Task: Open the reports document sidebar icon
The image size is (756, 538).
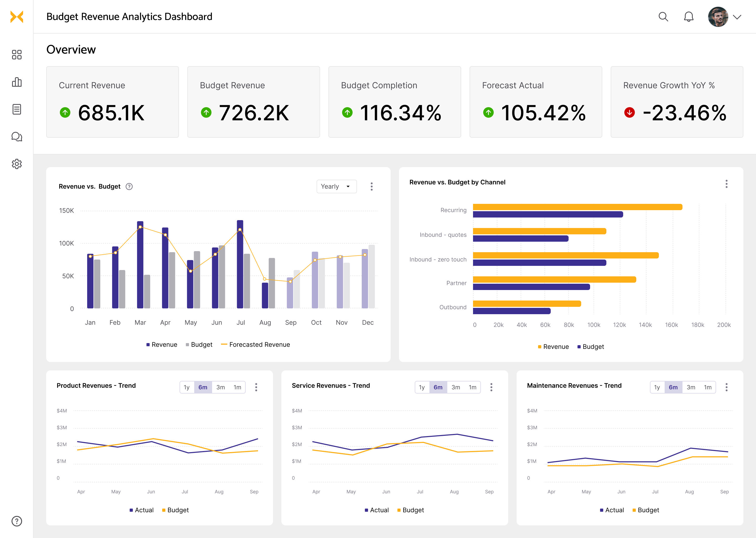Action: tap(17, 109)
